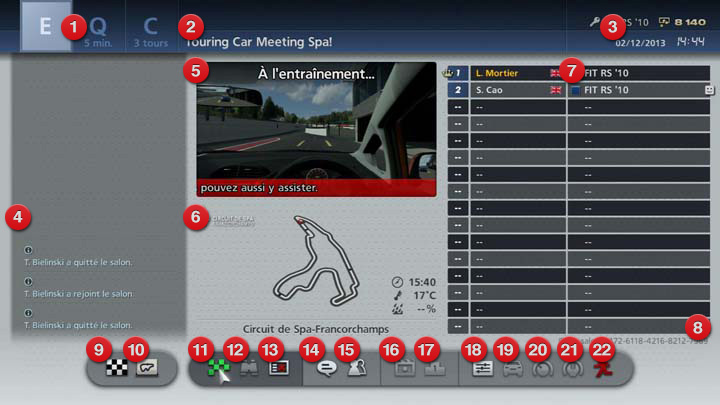Viewport: 720px width, 405px height.
Task: Select player L. Mortier in the entry list
Action: (505, 73)
